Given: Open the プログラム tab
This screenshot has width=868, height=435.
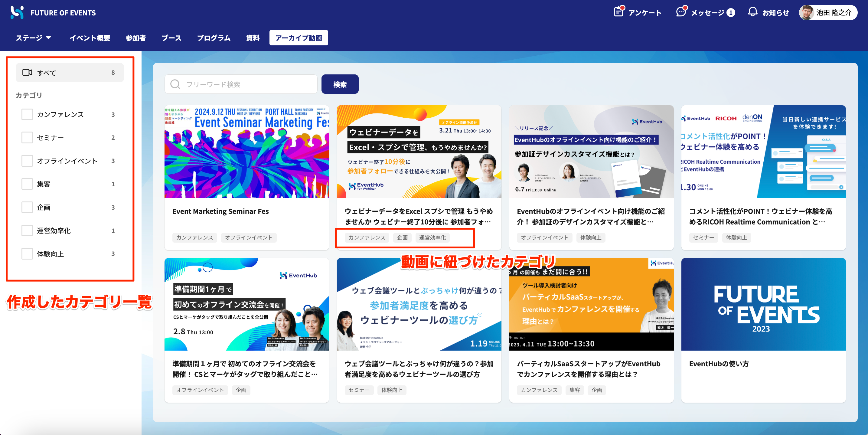Looking at the screenshot, I should click(214, 38).
